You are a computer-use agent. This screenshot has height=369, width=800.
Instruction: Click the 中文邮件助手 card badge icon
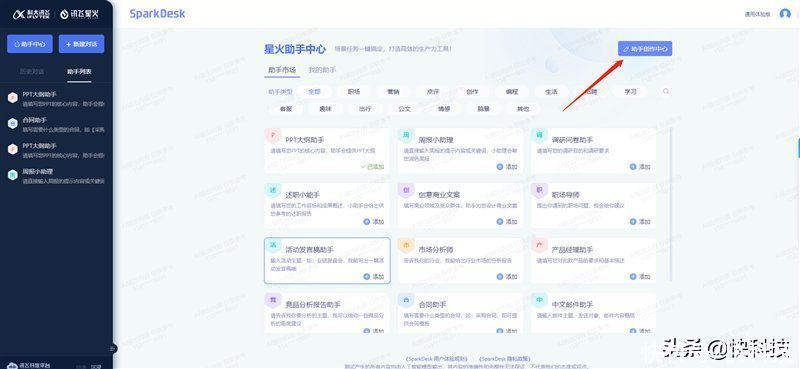[539, 300]
